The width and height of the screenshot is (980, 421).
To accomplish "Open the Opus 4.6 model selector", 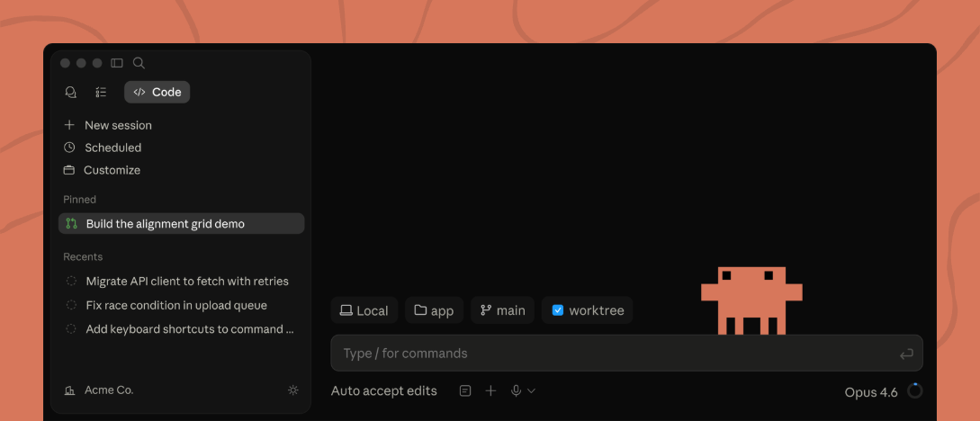I will click(x=871, y=392).
